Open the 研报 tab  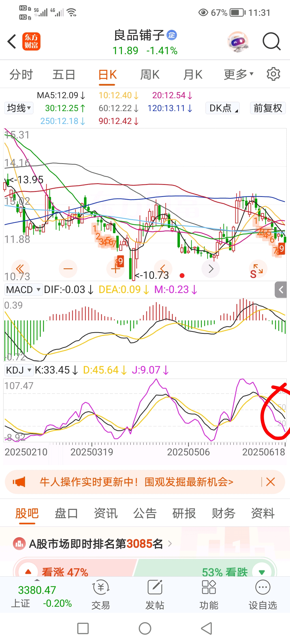(184, 513)
